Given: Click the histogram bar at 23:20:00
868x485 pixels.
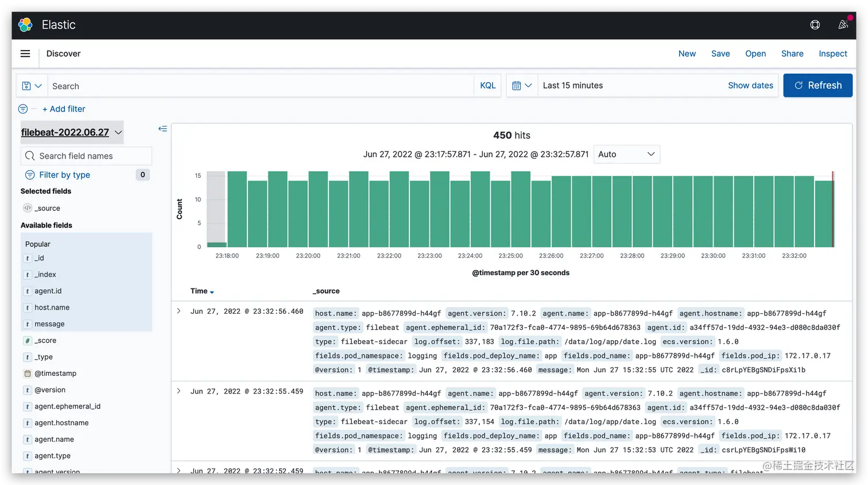Looking at the screenshot, I should tap(317, 209).
